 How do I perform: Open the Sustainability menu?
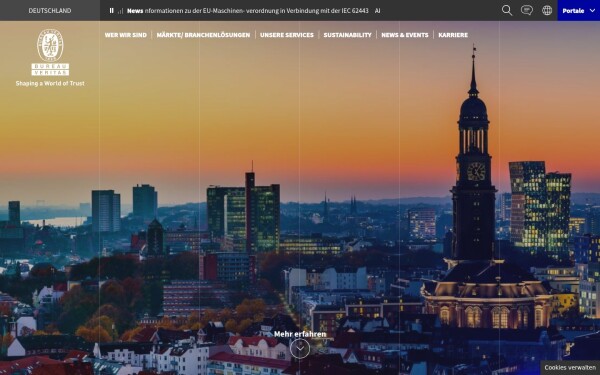347,35
